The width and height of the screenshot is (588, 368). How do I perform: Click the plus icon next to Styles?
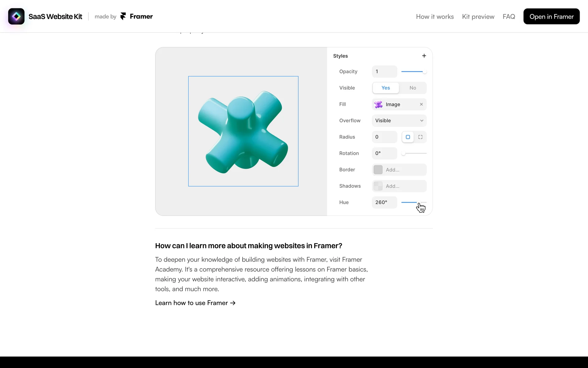pyautogui.click(x=424, y=56)
